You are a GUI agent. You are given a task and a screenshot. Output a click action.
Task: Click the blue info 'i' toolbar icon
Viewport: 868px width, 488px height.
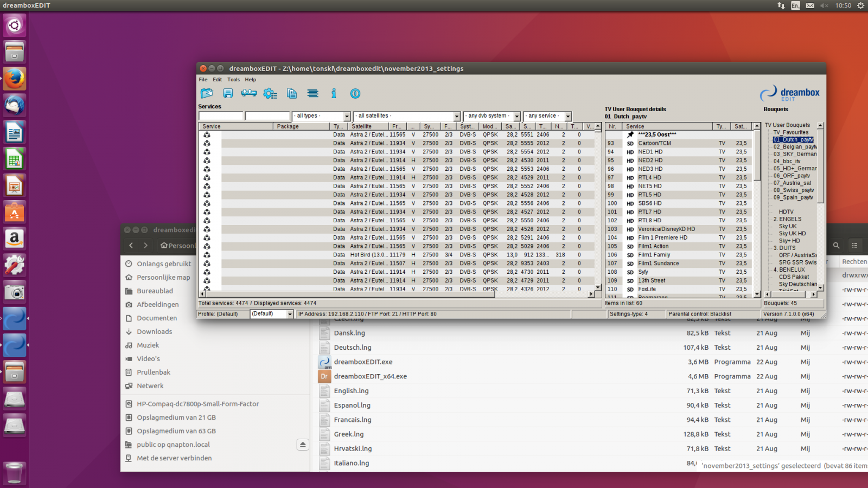(334, 93)
